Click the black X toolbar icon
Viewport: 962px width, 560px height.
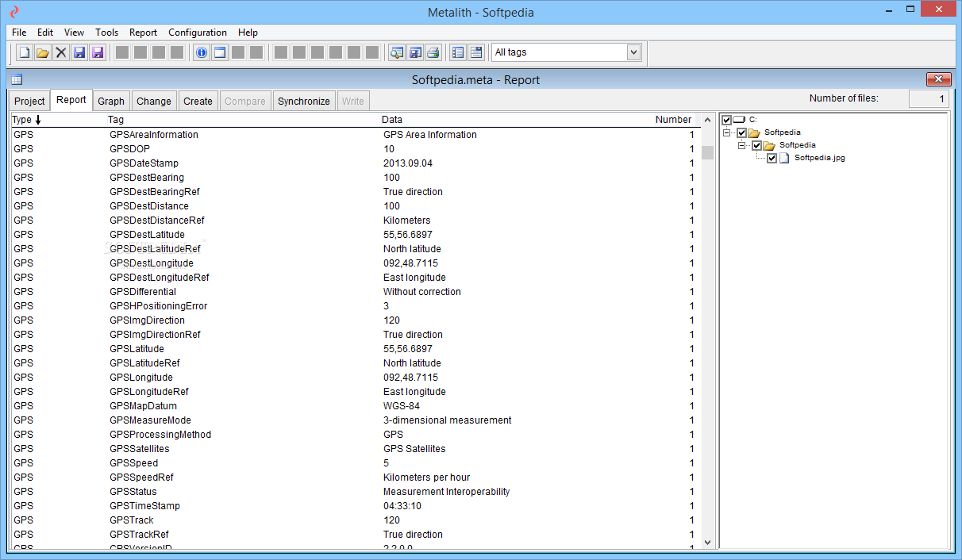[61, 53]
